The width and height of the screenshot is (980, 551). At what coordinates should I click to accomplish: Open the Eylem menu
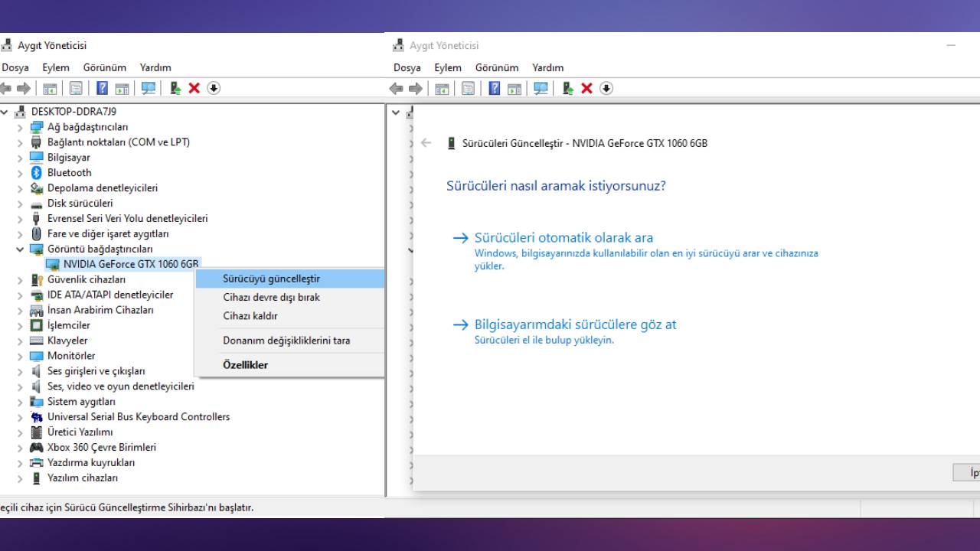[54, 67]
